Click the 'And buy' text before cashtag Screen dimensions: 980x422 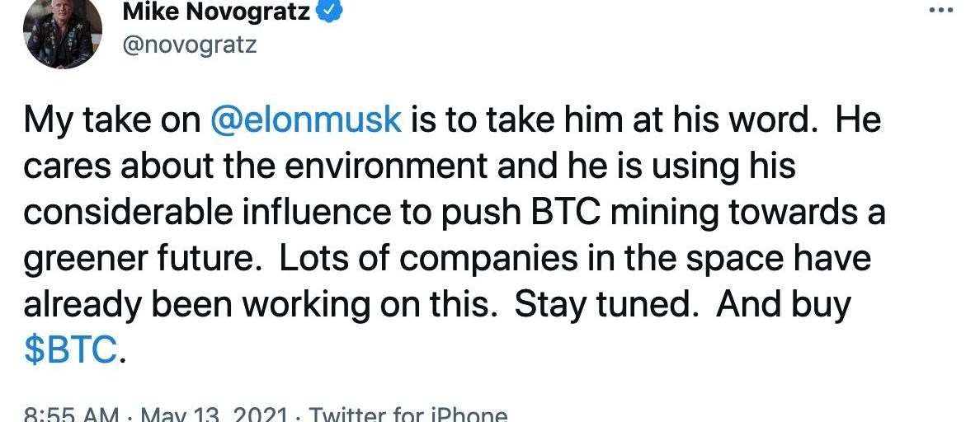click(783, 305)
